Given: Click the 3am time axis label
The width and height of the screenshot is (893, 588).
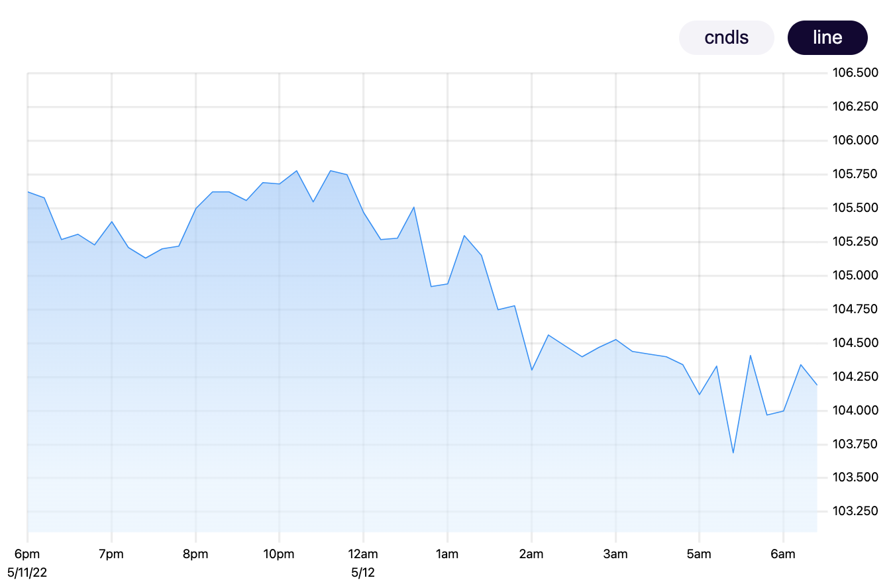Looking at the screenshot, I should [616, 554].
